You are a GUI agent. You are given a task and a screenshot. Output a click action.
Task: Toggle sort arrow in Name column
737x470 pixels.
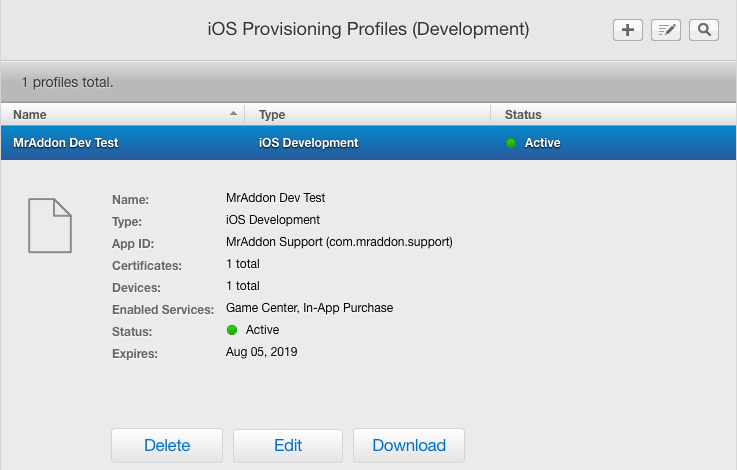pyautogui.click(x=234, y=114)
